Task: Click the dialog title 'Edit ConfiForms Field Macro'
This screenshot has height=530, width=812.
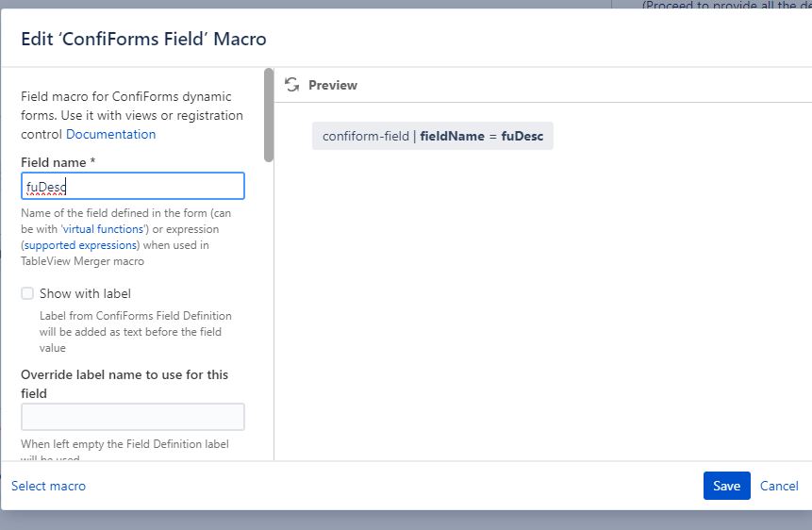Action: [143, 39]
